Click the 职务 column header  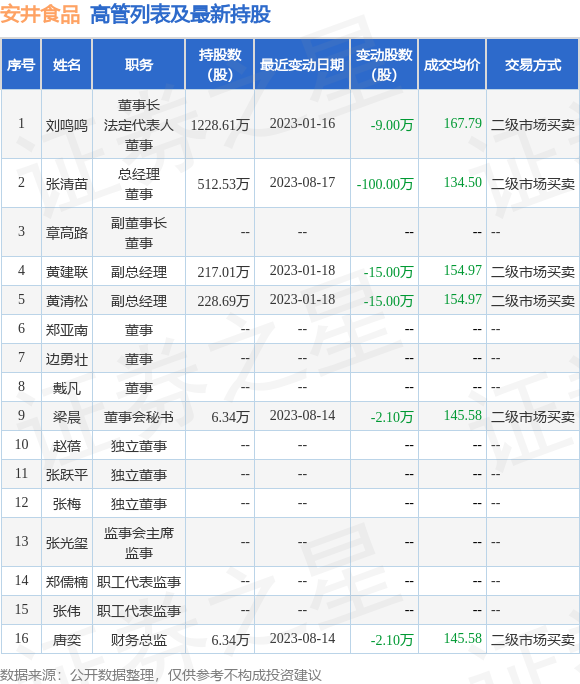tap(139, 65)
